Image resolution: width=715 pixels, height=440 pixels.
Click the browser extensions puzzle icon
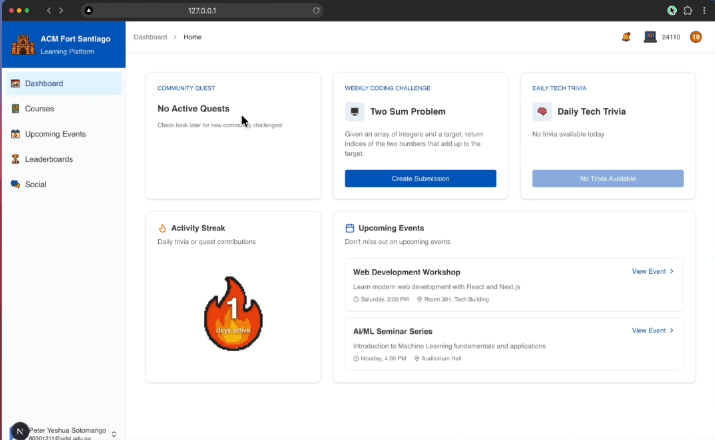click(x=688, y=10)
